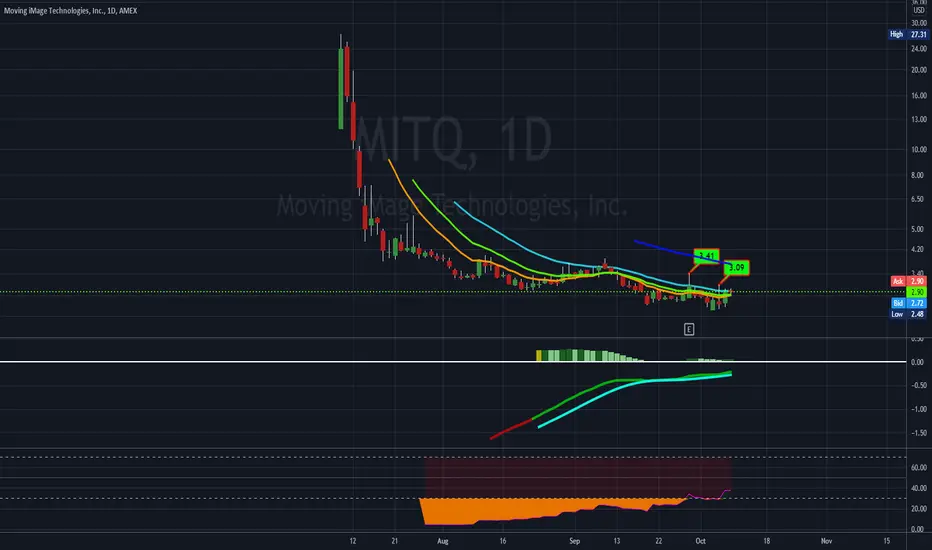
Task: Click the 40.00 value on RSI scale
Action: [919, 488]
